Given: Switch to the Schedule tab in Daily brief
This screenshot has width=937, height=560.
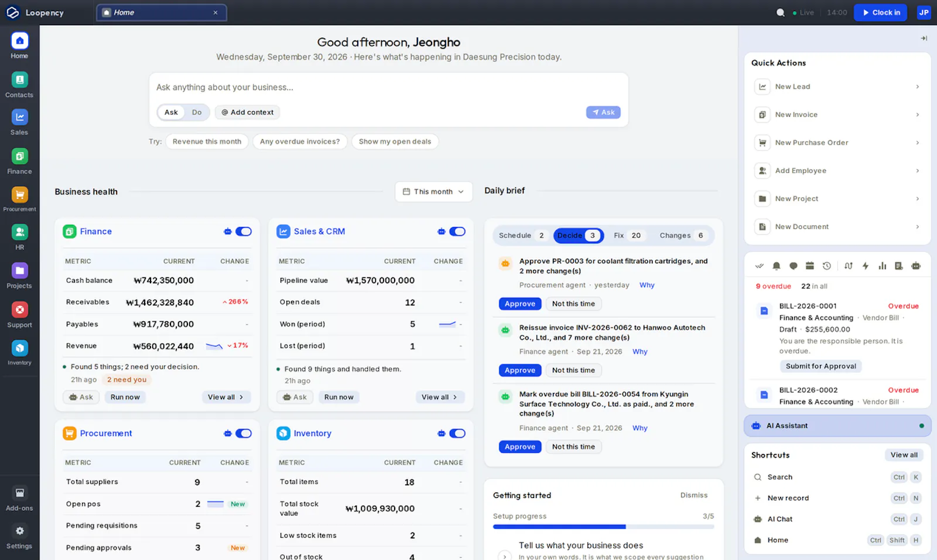Looking at the screenshot, I should pos(522,236).
